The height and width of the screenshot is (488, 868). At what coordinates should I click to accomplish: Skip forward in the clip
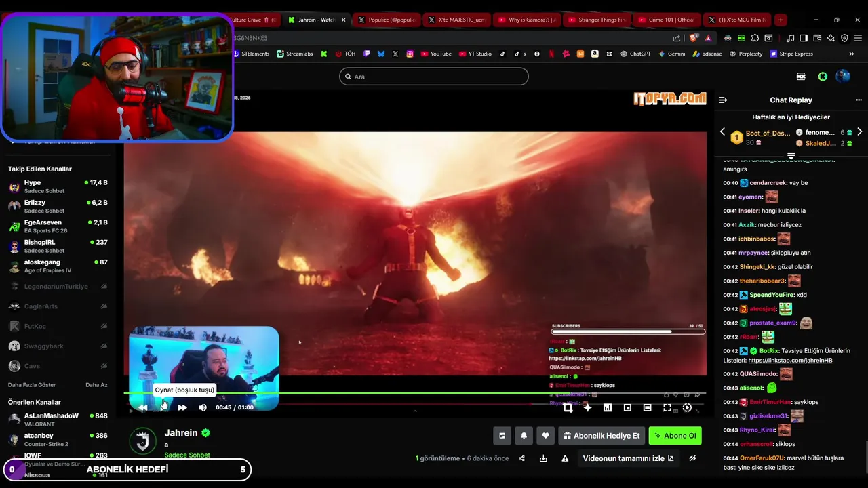click(182, 407)
